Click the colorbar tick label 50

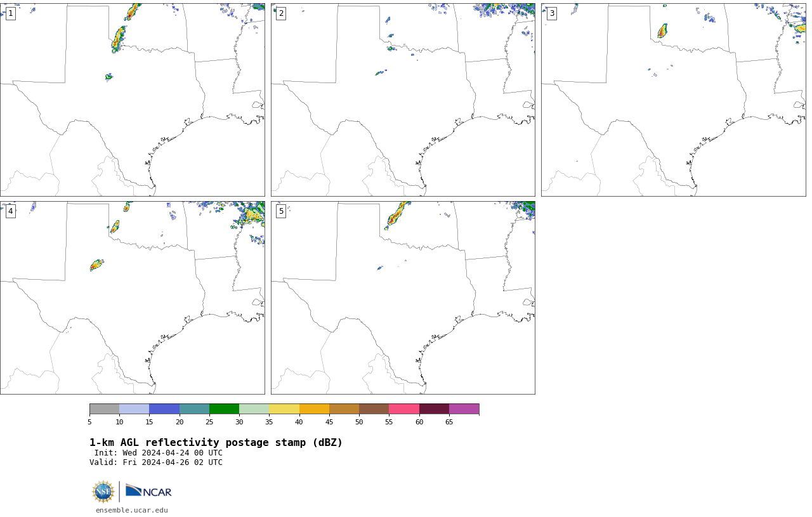(x=359, y=422)
